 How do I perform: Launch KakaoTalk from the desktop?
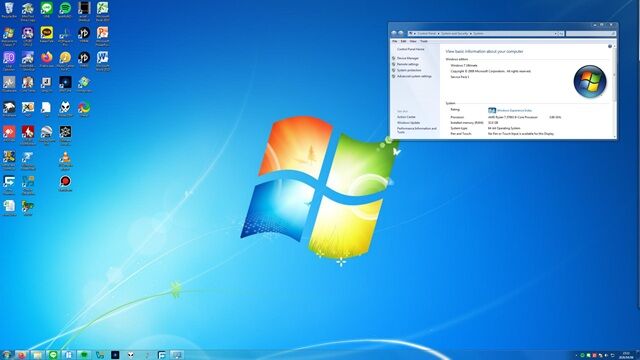click(x=47, y=34)
